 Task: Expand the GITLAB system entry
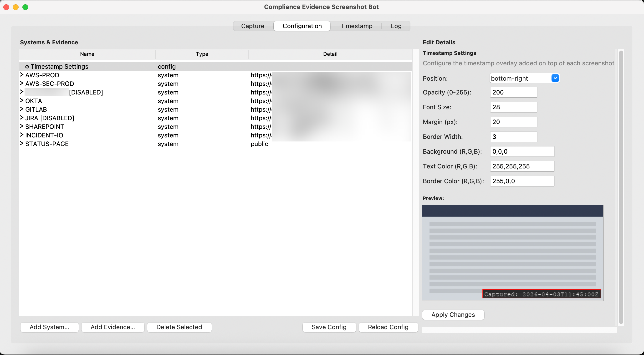pos(21,109)
